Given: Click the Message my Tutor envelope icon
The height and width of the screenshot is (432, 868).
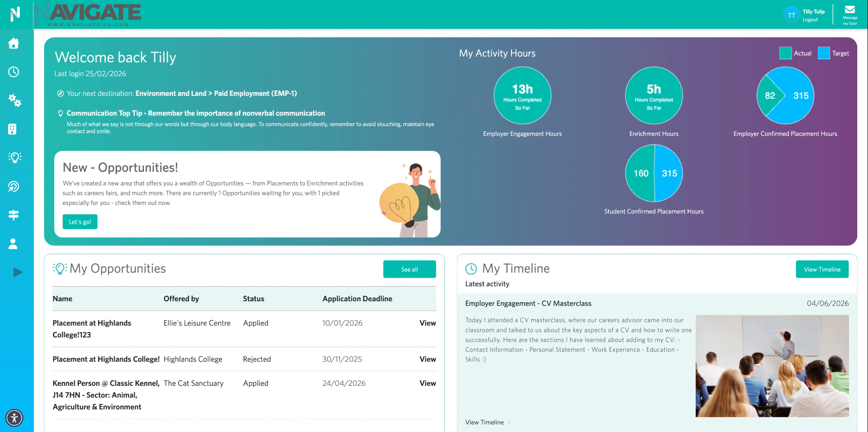Looking at the screenshot, I should [x=850, y=15].
